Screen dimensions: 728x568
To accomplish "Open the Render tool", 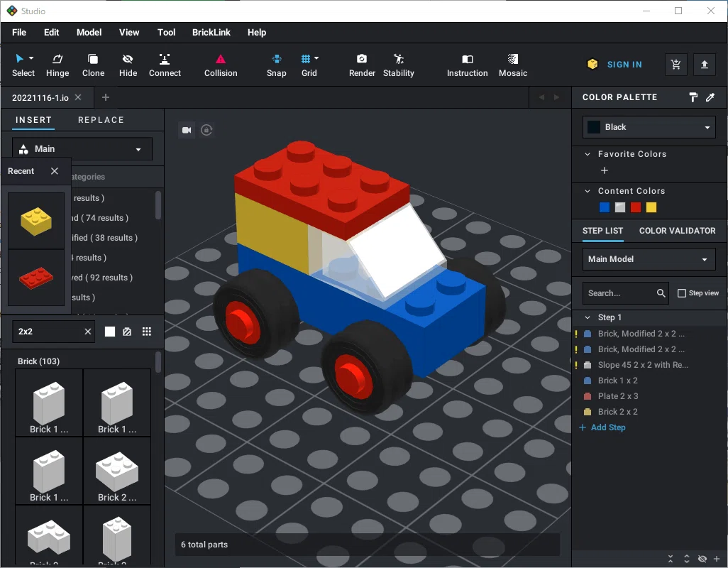I will click(x=362, y=65).
